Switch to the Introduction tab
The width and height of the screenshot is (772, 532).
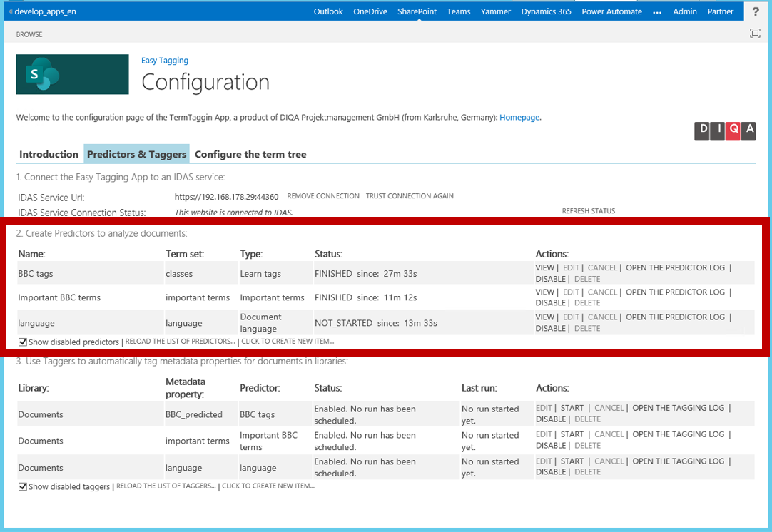pos(49,154)
